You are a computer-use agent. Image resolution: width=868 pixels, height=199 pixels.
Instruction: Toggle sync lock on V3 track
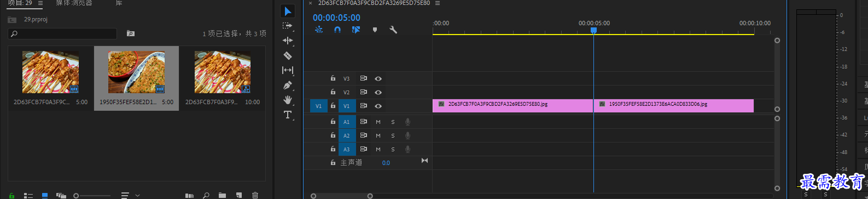[x=363, y=79]
